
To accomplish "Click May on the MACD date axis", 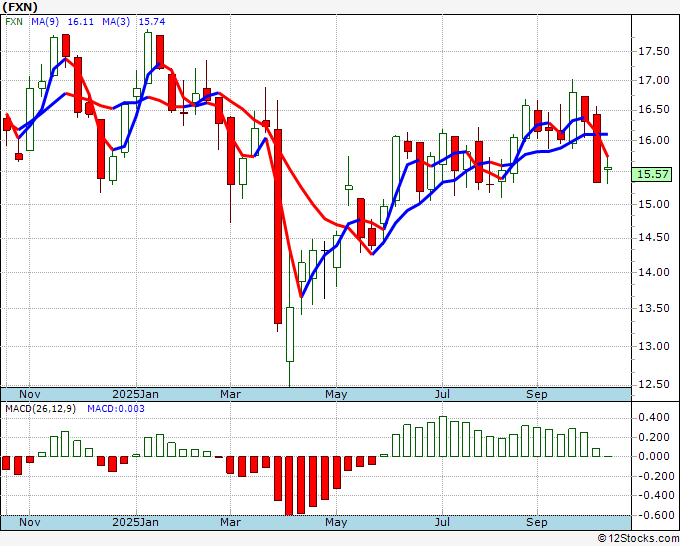I will tap(336, 522).
